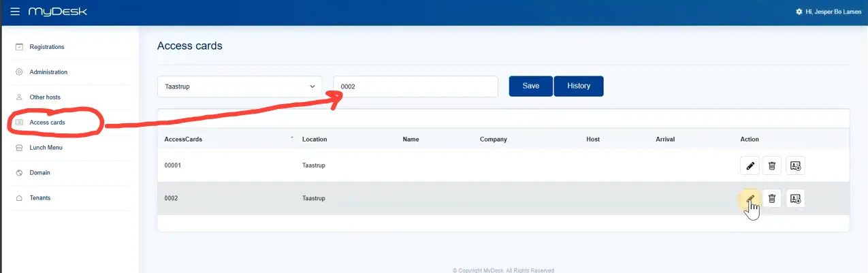Sort table by AccessCards header
Screen dimensions: 868x273
click(x=183, y=140)
